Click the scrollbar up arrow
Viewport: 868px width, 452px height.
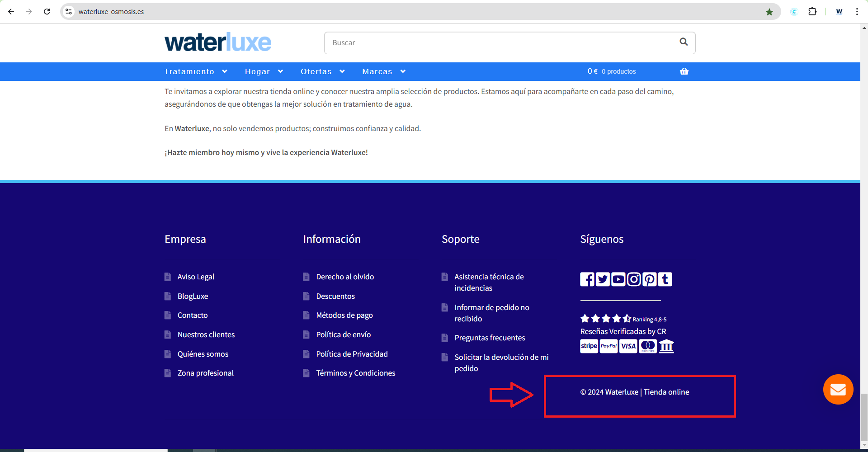point(864,28)
